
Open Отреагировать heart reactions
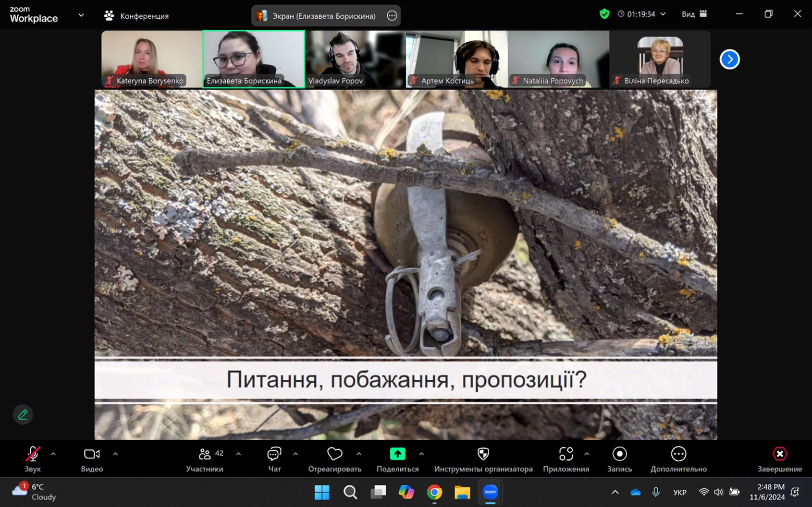click(x=334, y=454)
